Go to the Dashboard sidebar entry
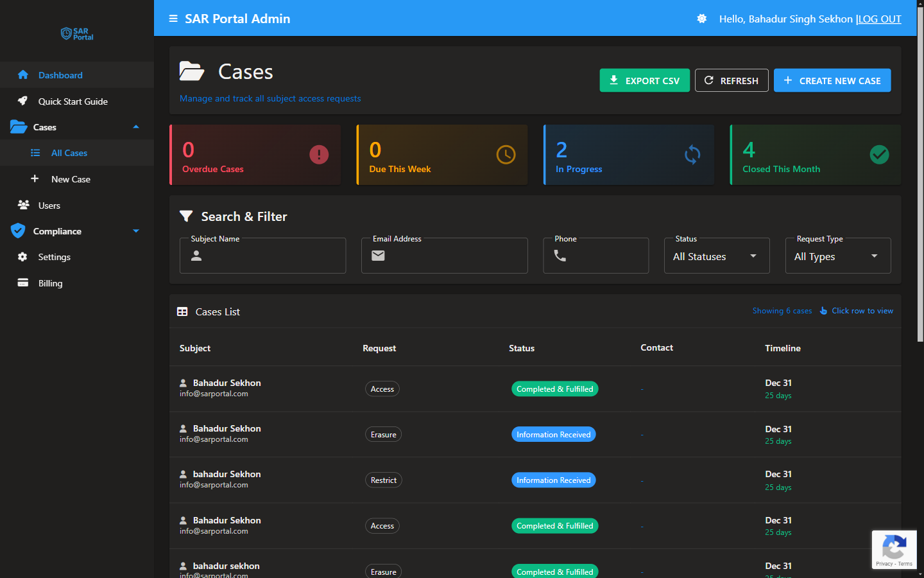The height and width of the screenshot is (578, 924). [60, 75]
